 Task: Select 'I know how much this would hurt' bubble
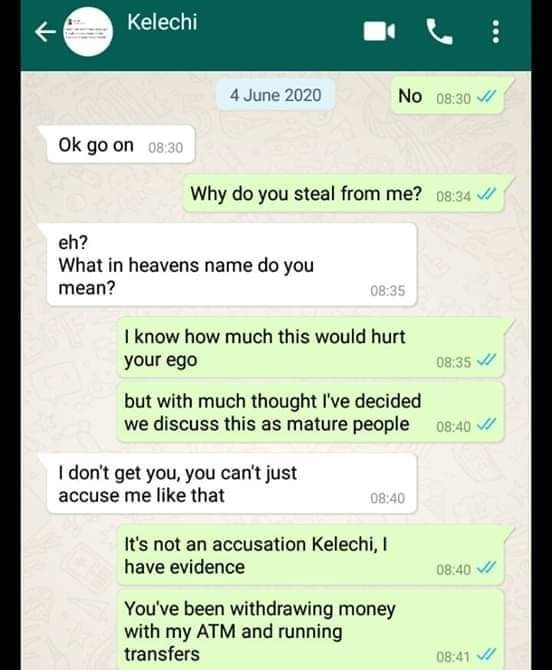point(311,348)
